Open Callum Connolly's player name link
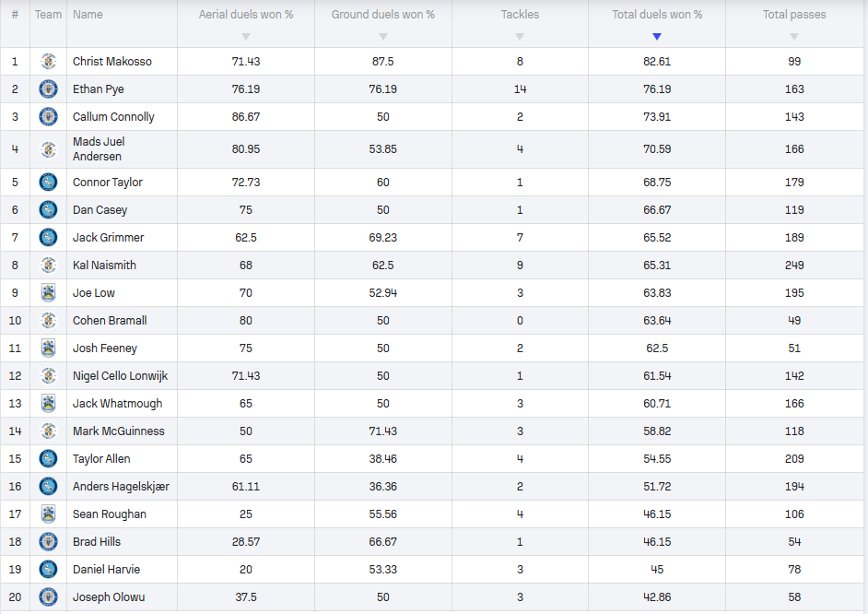Image resolution: width=868 pixels, height=614 pixels. point(113,117)
